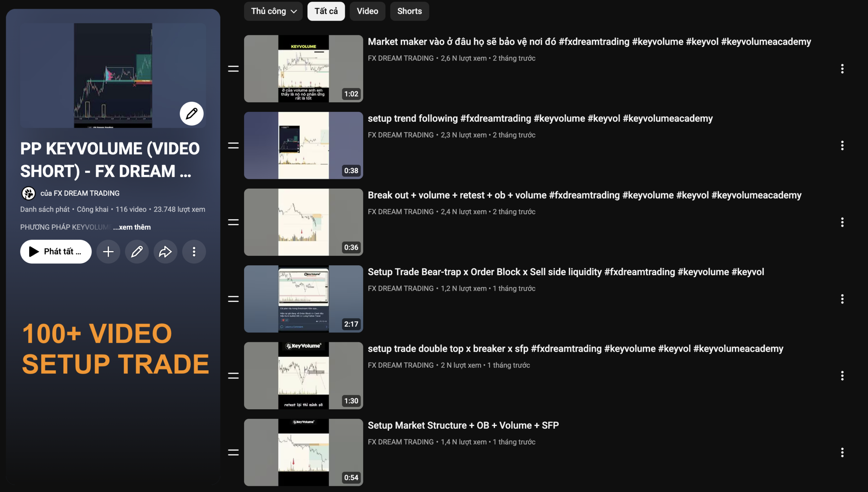The width and height of the screenshot is (868, 492).
Task: Open the Thủ công sort dropdown
Action: 273,11
